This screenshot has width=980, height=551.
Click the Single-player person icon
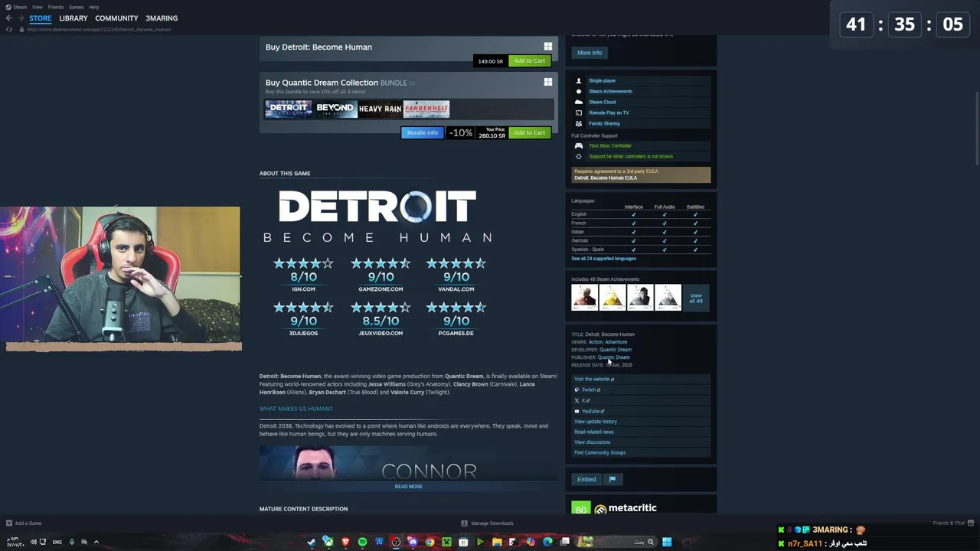[579, 80]
